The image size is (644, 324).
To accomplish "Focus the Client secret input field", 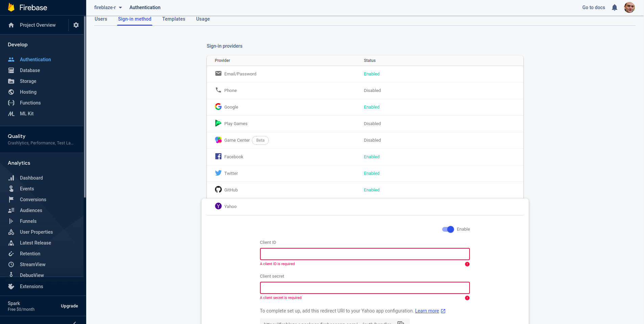I will pos(365,288).
